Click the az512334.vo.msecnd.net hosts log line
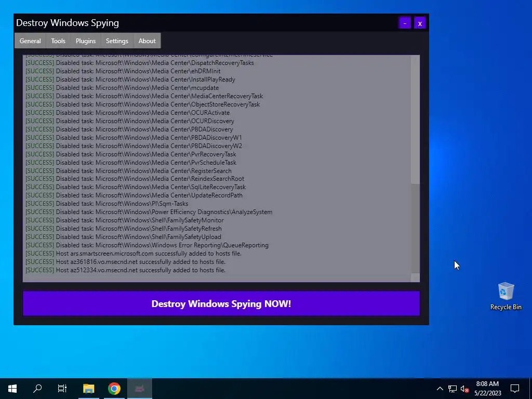The image size is (532, 399). coord(126,270)
